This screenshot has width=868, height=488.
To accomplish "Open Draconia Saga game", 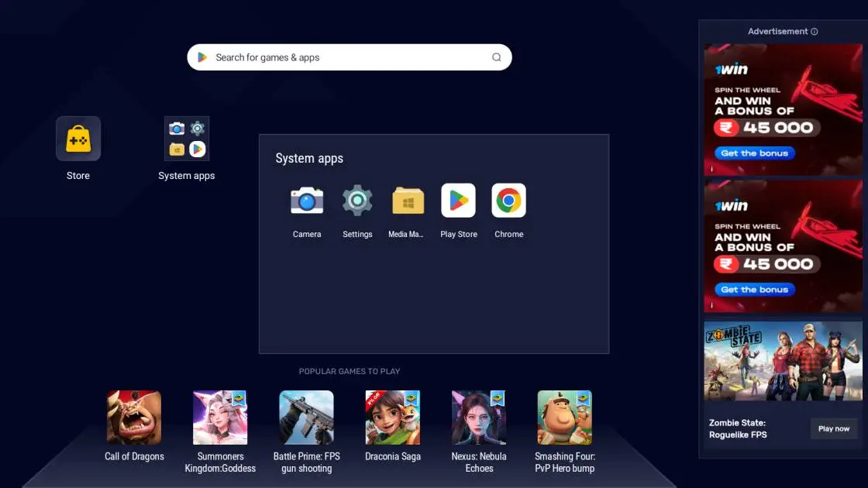I will (x=392, y=418).
